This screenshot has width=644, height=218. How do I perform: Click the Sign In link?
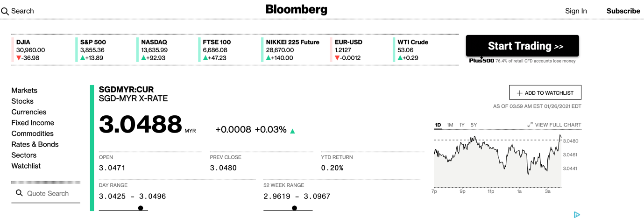coord(576,11)
